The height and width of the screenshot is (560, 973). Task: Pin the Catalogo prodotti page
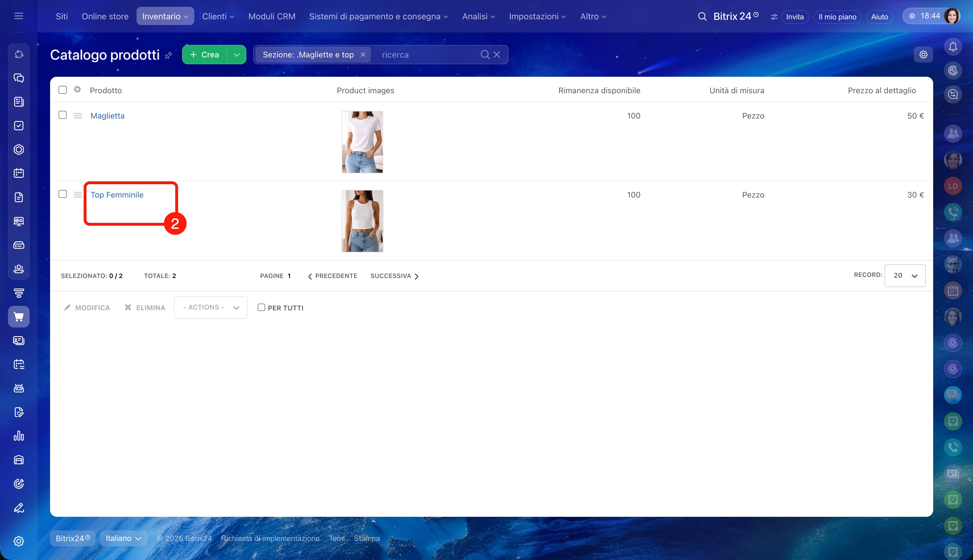click(x=168, y=55)
